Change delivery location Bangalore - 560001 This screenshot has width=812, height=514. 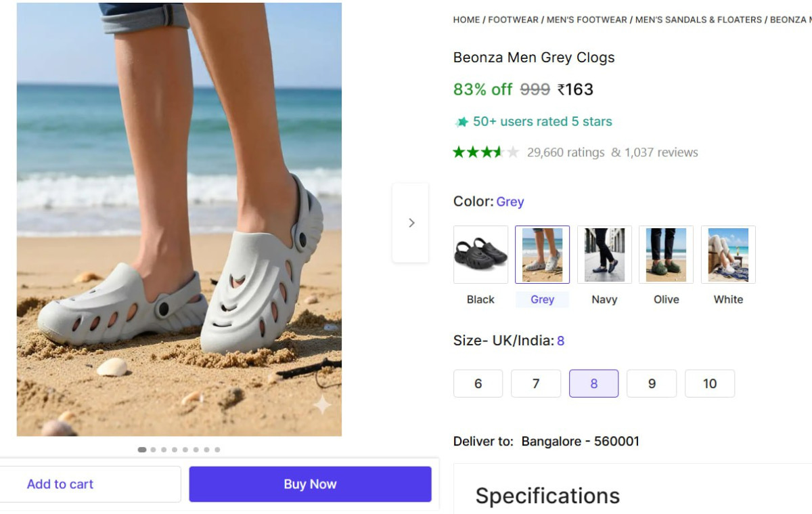point(580,442)
